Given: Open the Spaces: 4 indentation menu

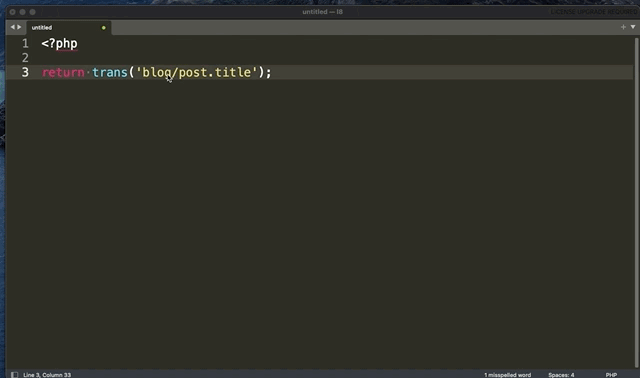Looking at the screenshot, I should [x=561, y=375].
